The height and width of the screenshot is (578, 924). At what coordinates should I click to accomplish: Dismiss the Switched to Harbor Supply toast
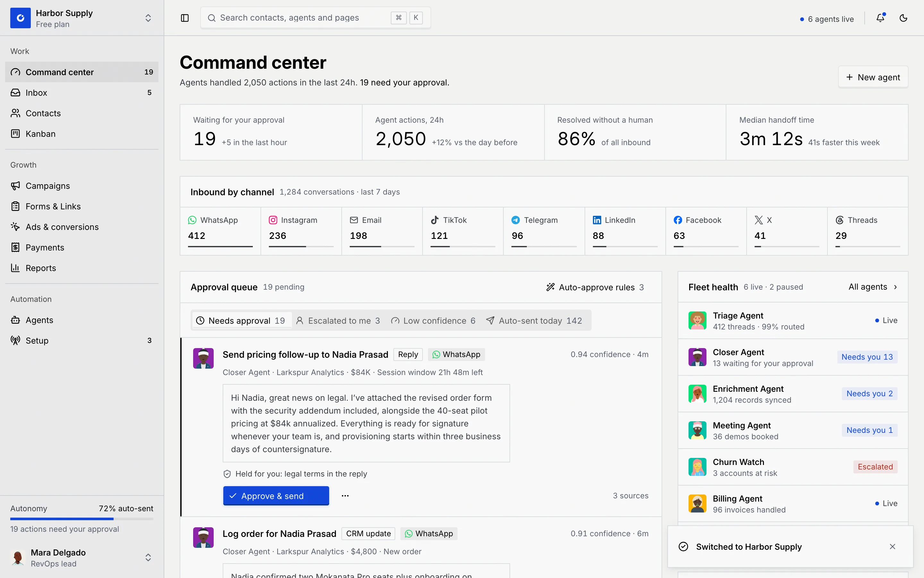(x=892, y=547)
